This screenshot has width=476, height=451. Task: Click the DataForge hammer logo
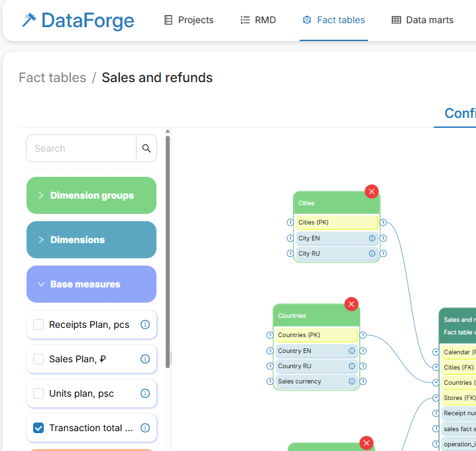29,21
